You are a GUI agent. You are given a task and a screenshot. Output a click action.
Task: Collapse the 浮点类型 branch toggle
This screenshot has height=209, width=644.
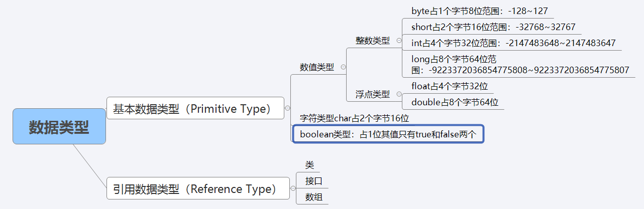pyautogui.click(x=399, y=94)
